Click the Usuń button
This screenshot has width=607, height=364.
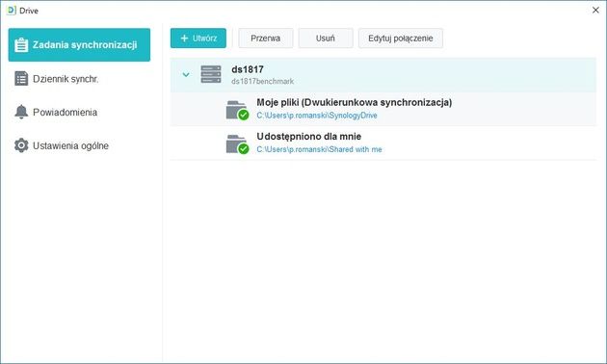pos(326,38)
